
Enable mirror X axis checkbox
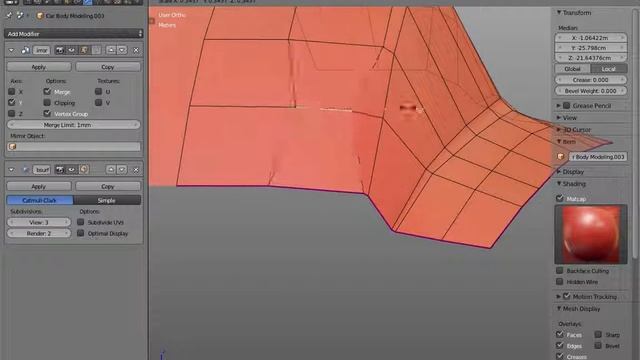point(11,91)
